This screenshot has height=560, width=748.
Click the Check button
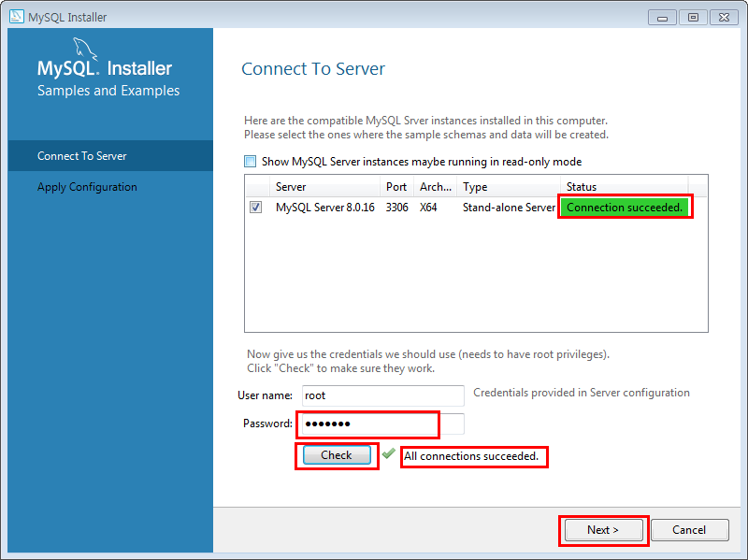(x=337, y=455)
